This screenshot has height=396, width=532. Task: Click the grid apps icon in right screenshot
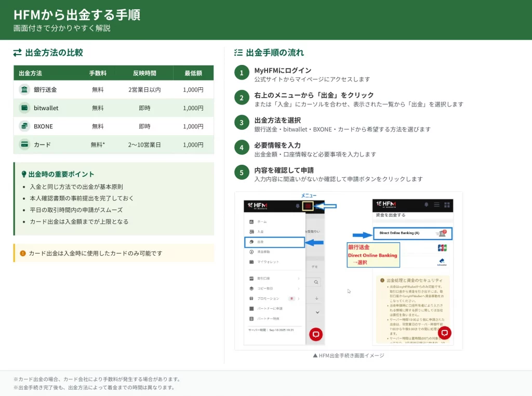[x=446, y=205]
